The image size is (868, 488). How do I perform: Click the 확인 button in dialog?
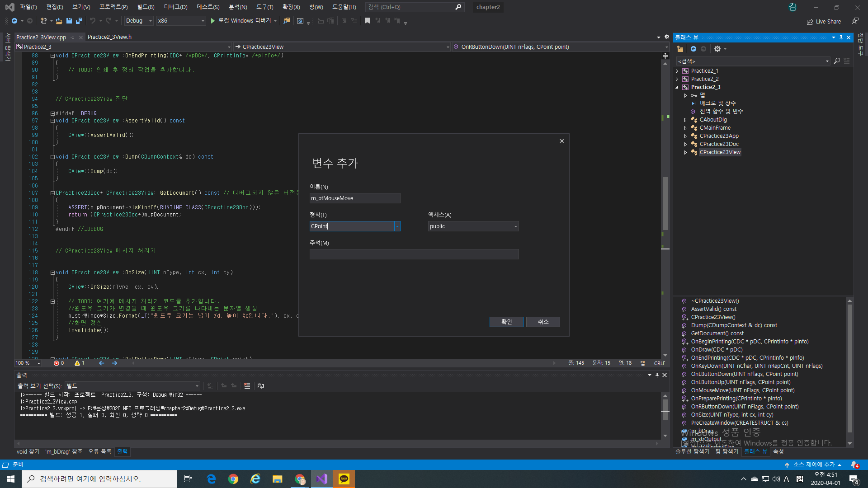506,322
